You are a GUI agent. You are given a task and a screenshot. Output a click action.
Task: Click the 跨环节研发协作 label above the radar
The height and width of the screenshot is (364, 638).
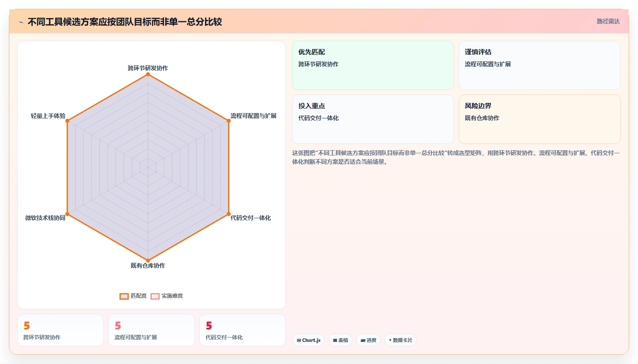[148, 68]
